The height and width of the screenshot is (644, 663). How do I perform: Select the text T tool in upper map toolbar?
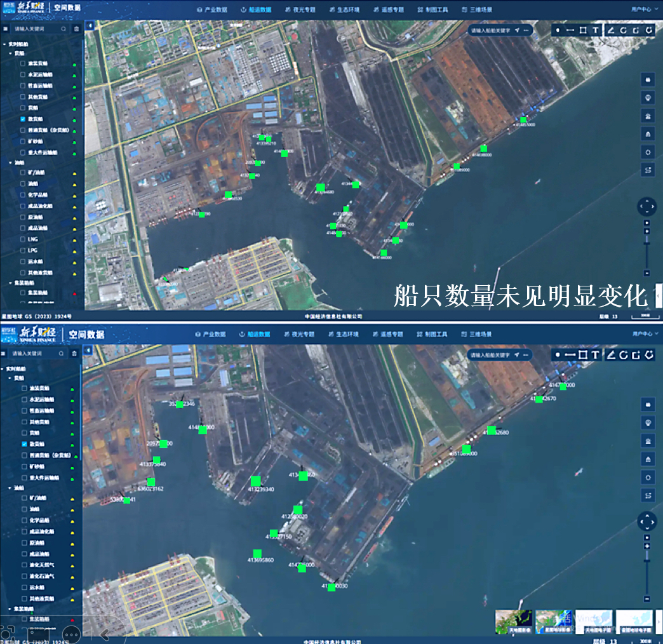[595, 30]
